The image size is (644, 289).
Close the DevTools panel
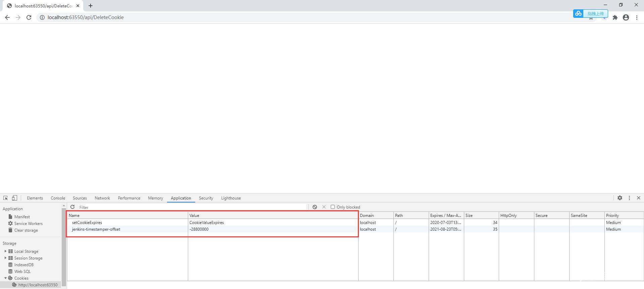639,198
